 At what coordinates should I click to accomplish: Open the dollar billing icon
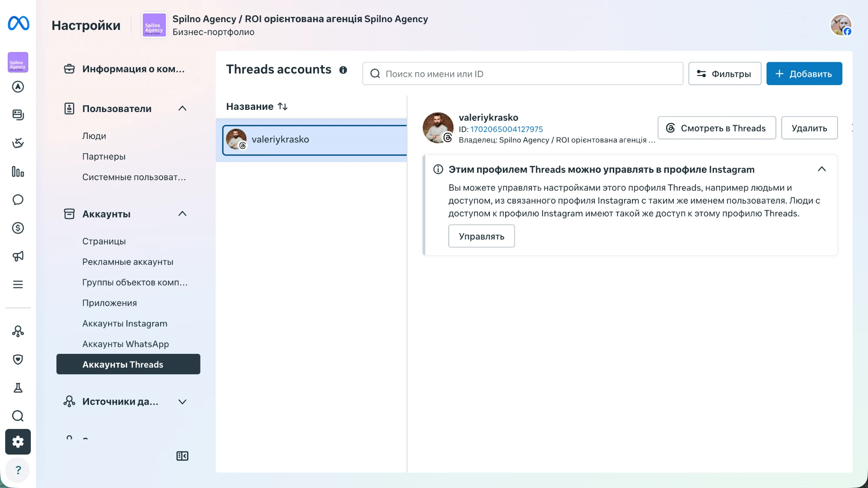18,228
